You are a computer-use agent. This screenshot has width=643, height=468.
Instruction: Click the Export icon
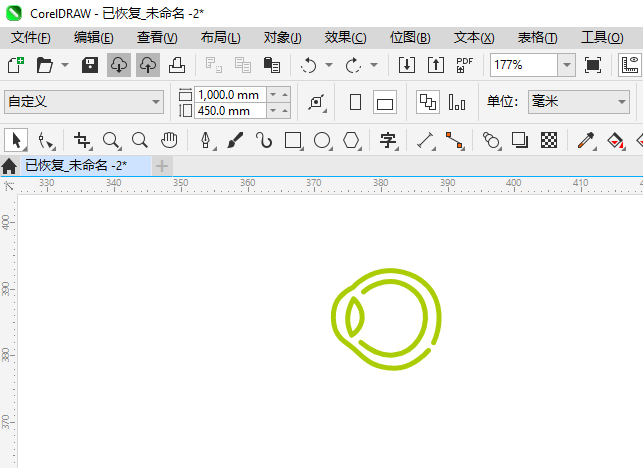436,65
